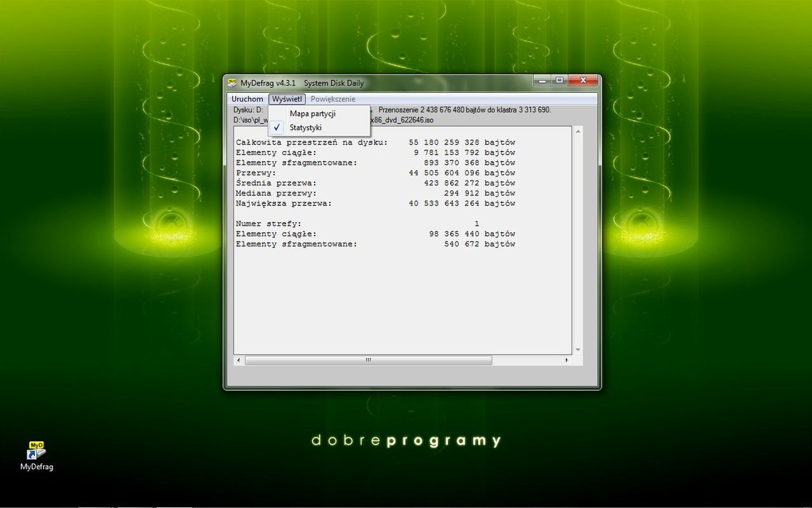Open the Uruchom menu

point(247,99)
